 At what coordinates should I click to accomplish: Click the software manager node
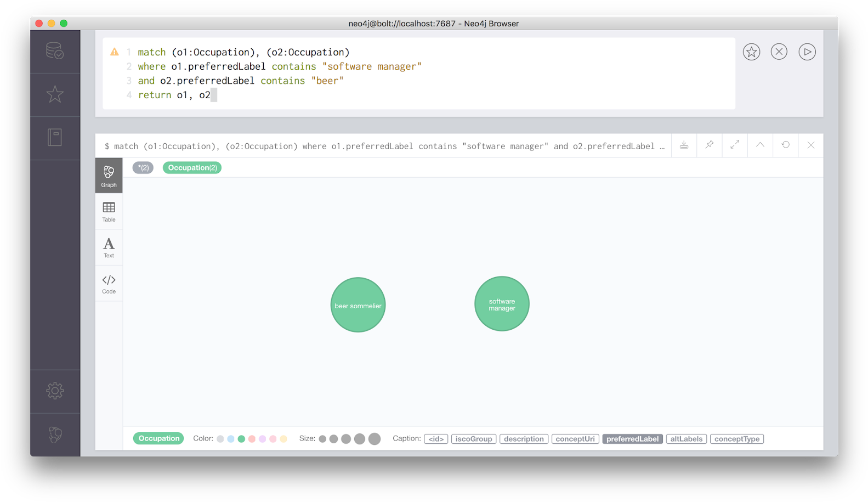pyautogui.click(x=502, y=304)
